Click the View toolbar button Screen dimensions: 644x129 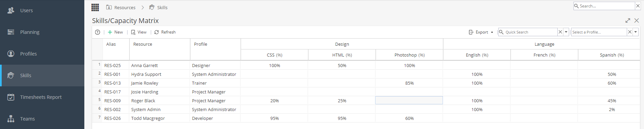point(139,32)
